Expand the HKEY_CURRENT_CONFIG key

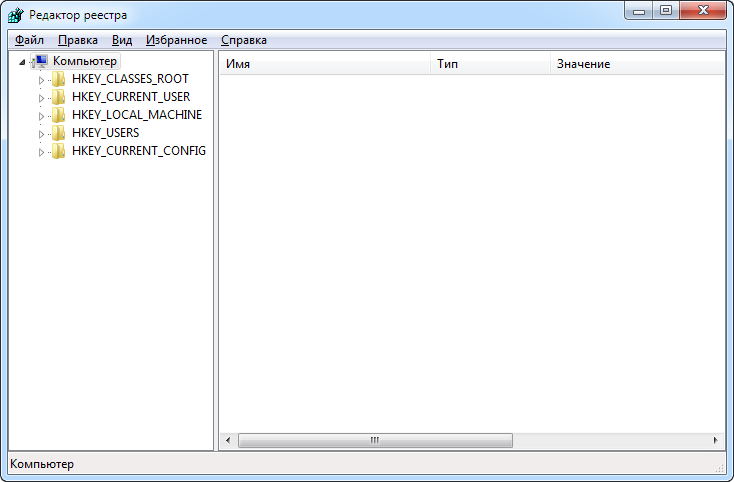[x=41, y=152]
